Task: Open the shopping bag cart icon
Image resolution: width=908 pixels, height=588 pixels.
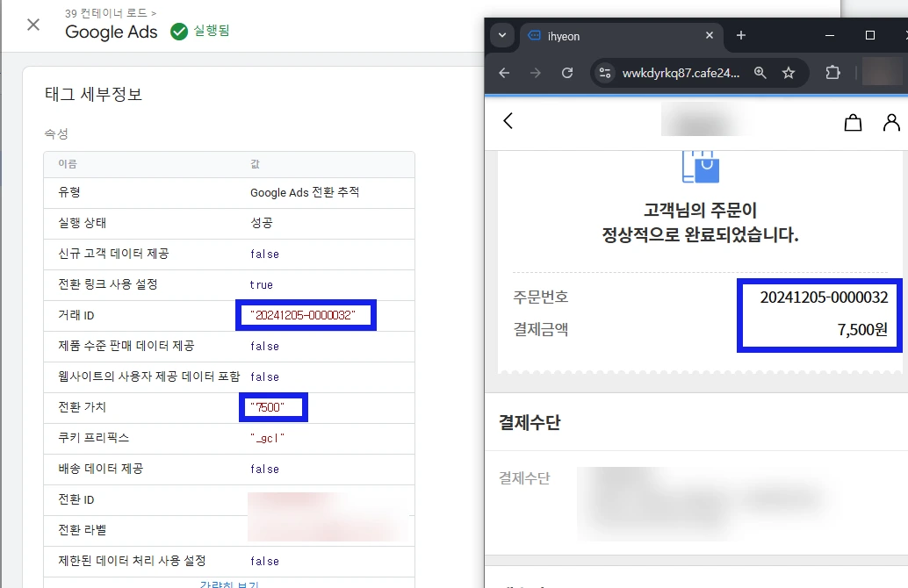Action: click(x=853, y=123)
